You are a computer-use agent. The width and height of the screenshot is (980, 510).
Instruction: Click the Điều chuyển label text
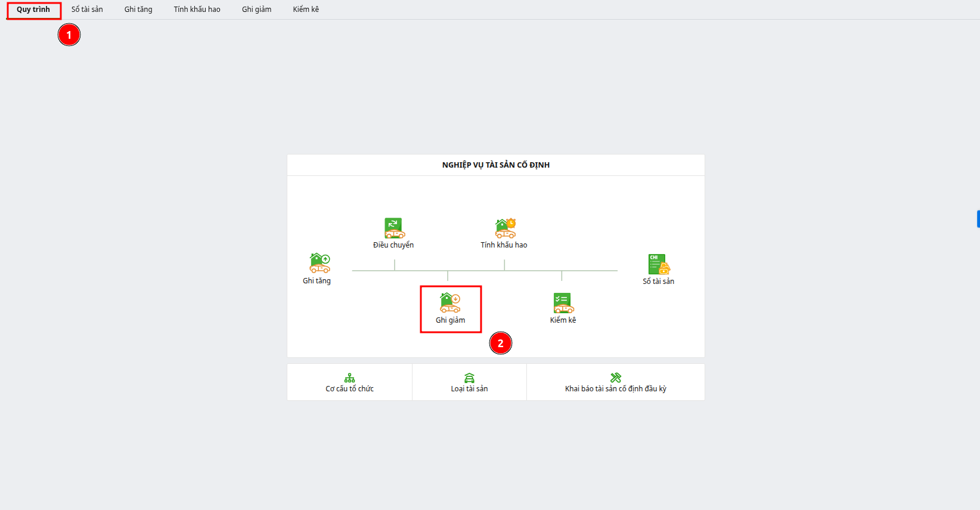click(393, 245)
